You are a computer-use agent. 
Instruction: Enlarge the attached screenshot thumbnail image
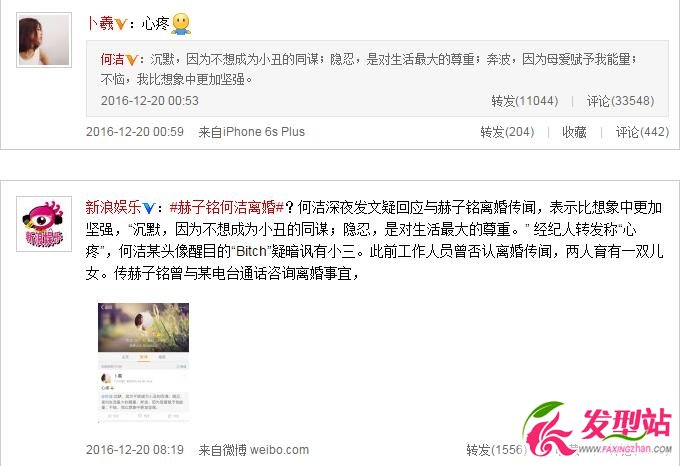143,362
